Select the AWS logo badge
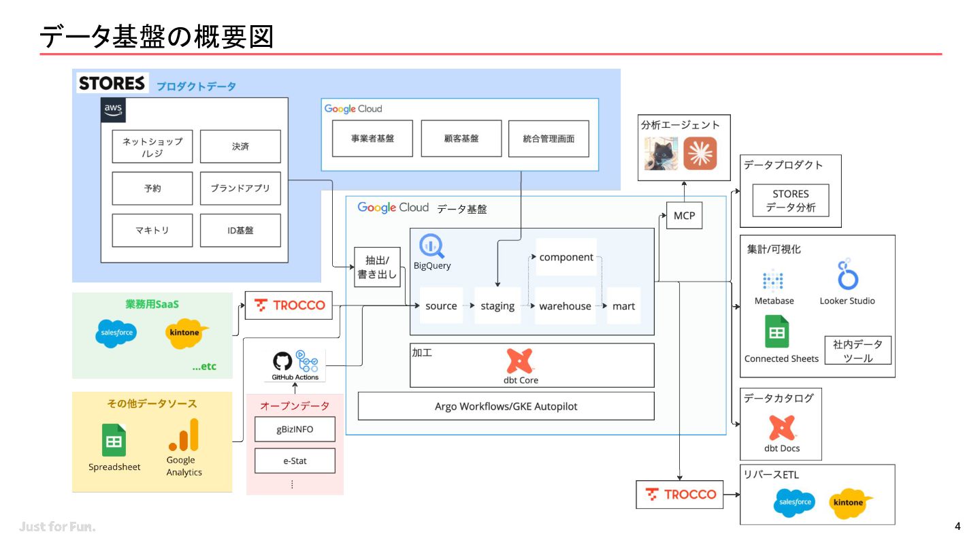The height and width of the screenshot is (551, 980). coord(113,111)
